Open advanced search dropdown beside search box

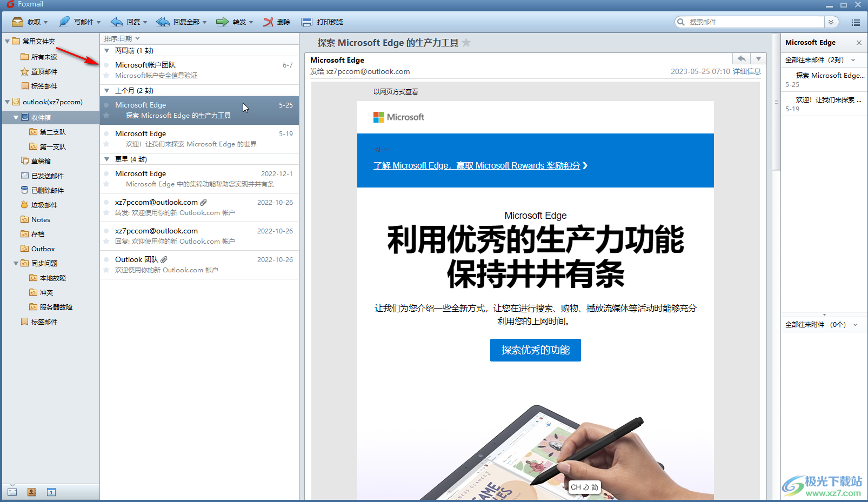831,22
